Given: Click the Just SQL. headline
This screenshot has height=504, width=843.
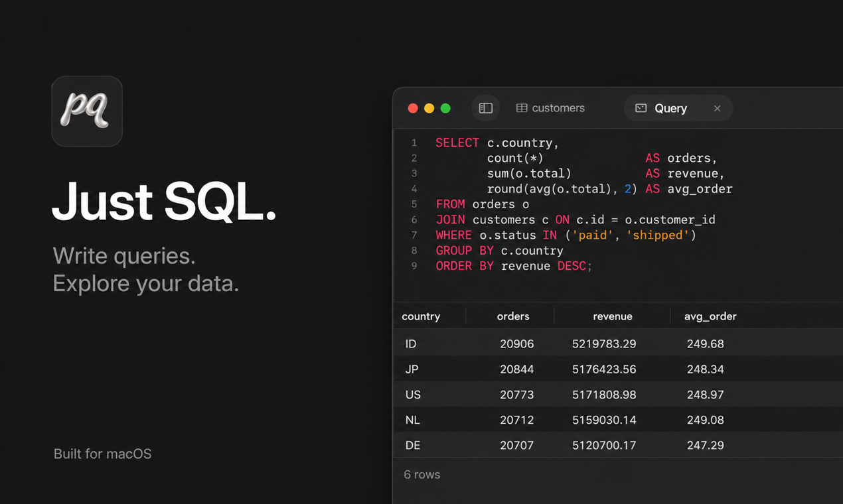Looking at the screenshot, I should (x=164, y=200).
